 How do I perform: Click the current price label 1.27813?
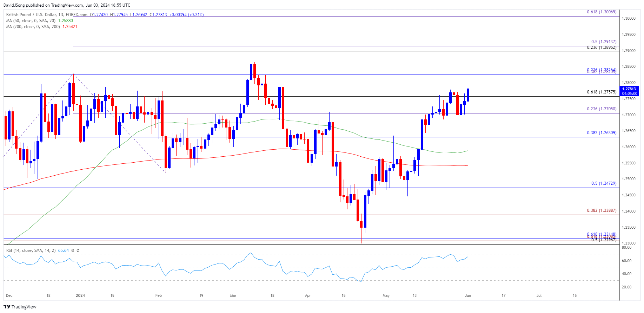point(629,89)
